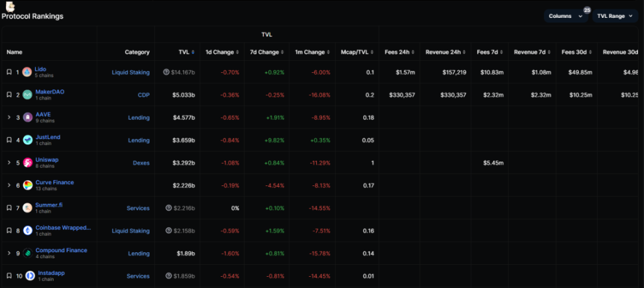Open the Columns dropdown
The width and height of the screenshot is (644, 288).
(566, 16)
